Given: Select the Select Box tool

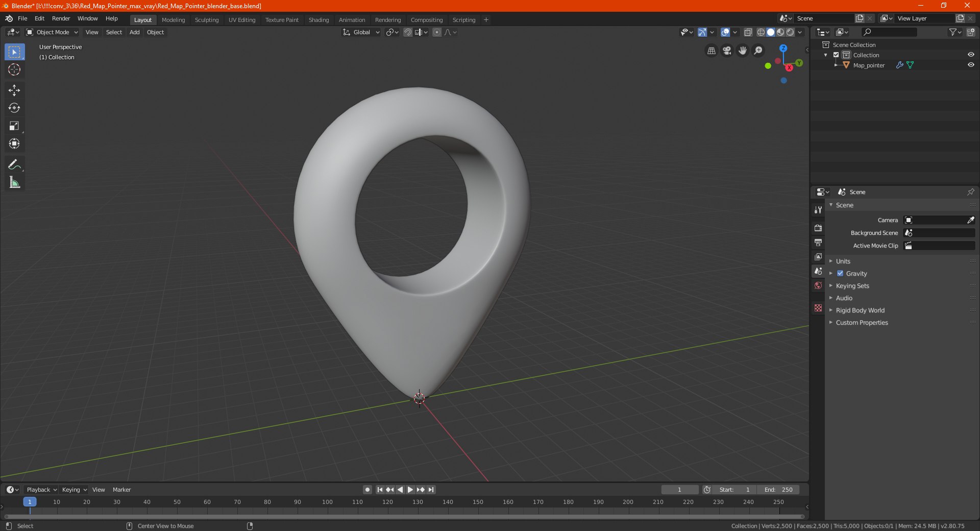Looking at the screenshot, I should pos(14,52).
